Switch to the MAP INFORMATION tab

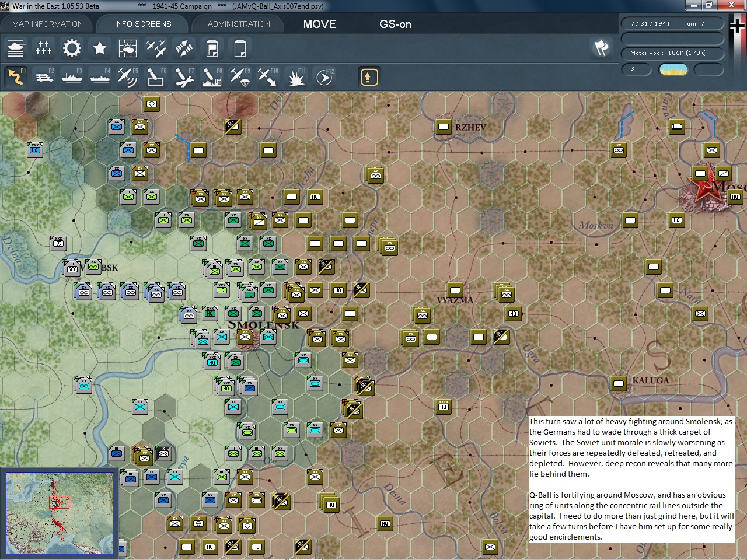coord(47,24)
